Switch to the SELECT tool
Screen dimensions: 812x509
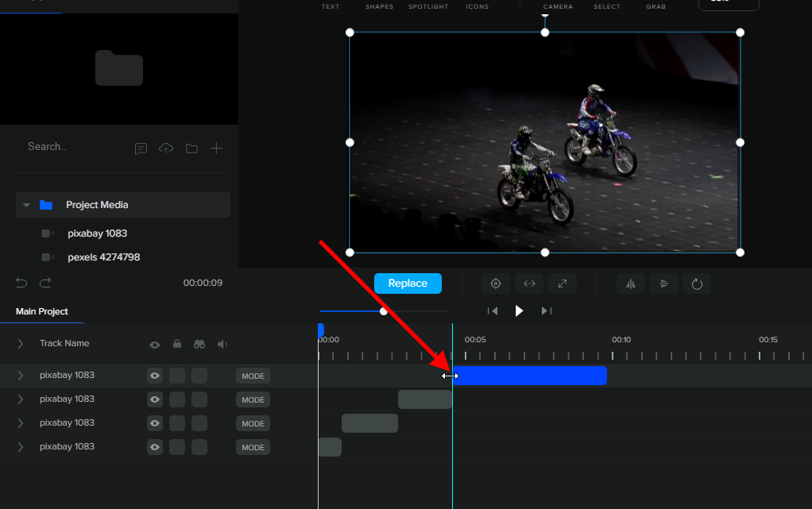coord(607,6)
